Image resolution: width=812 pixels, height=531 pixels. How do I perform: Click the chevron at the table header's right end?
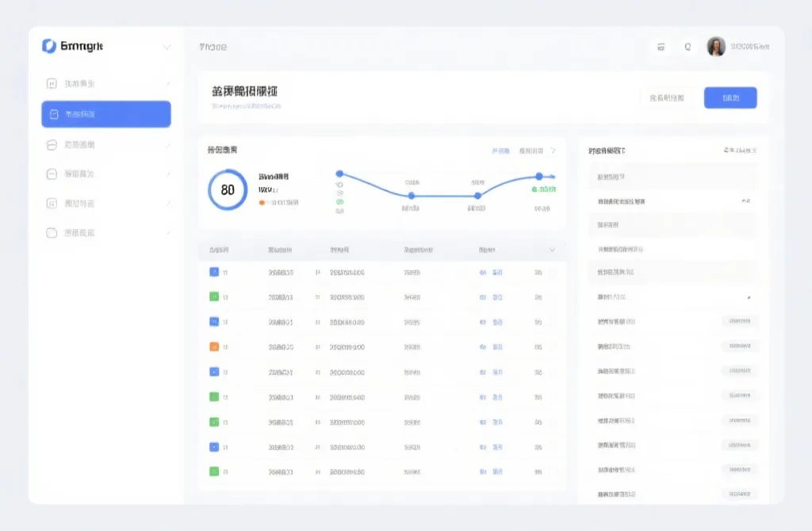pyautogui.click(x=553, y=250)
